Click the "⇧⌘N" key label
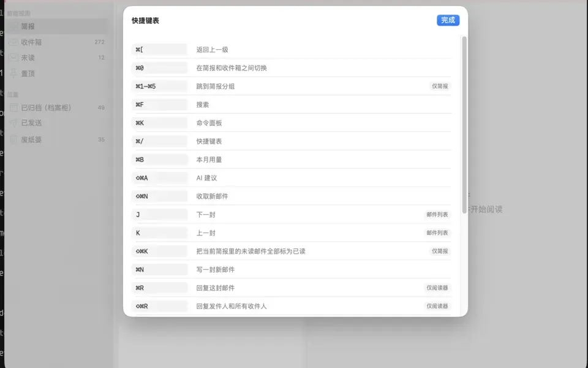This screenshot has height=368, width=588. click(141, 196)
